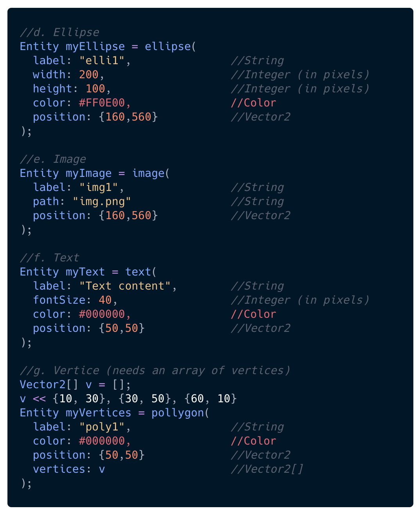
Task: Select the myEllipse variable name
Action: tap(95, 47)
